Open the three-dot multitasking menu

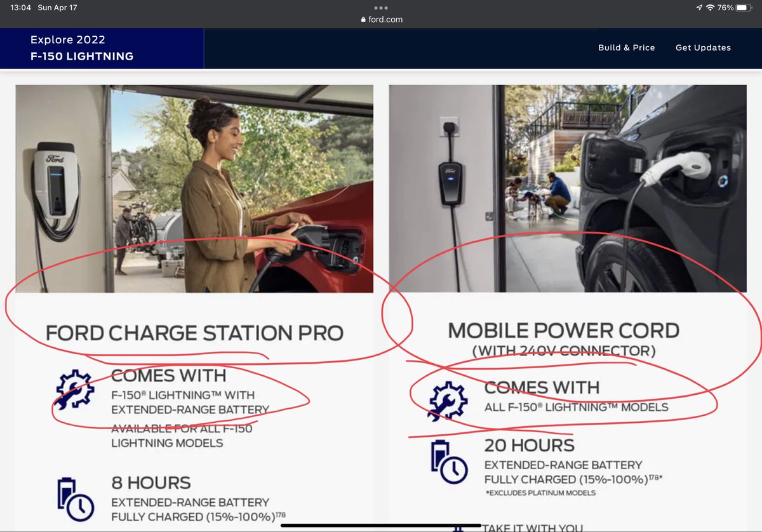tap(381, 8)
